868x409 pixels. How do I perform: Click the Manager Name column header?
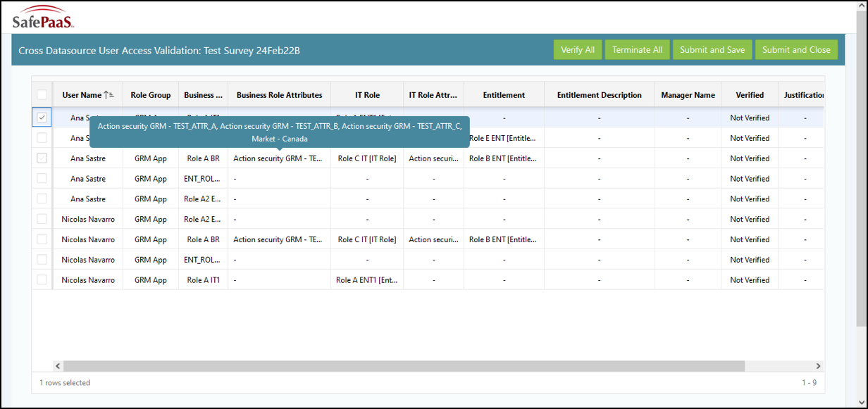(x=688, y=95)
